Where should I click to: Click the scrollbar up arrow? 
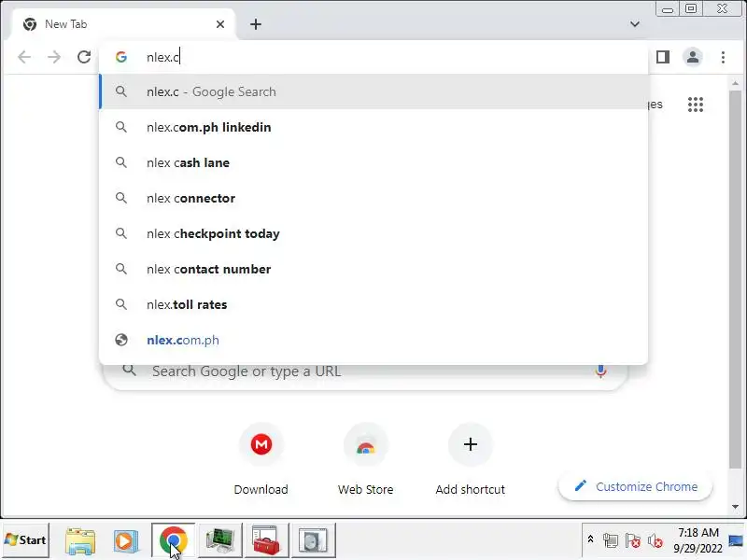(735, 83)
